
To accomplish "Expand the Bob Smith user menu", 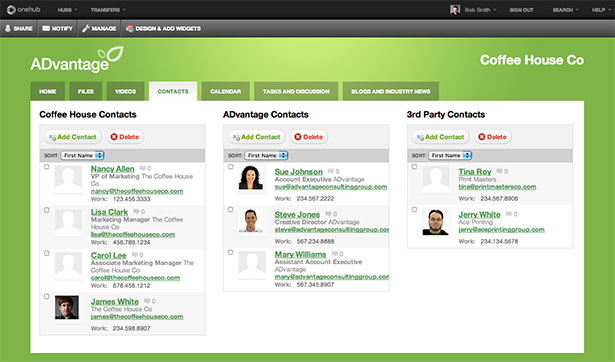I will tap(480, 10).
